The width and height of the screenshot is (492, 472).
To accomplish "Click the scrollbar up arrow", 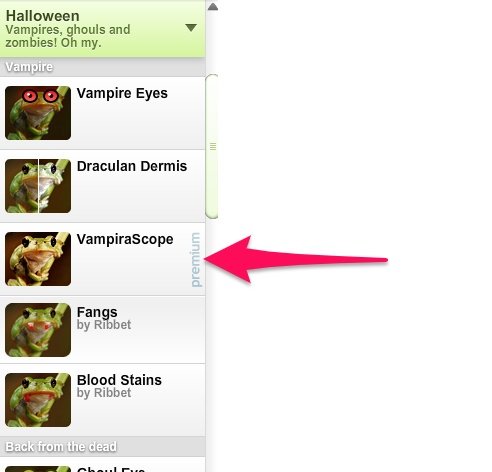I will [x=213, y=7].
